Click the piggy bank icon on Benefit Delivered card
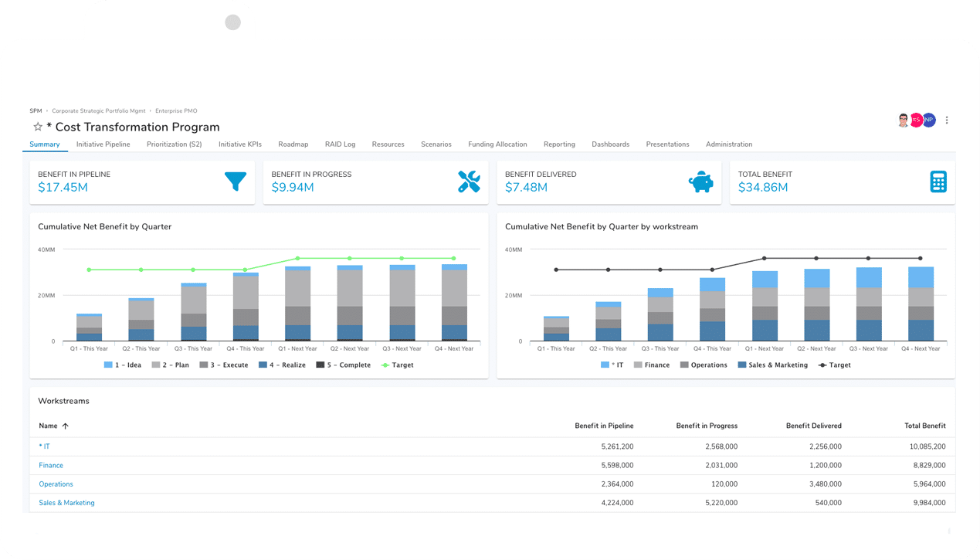Image resolution: width=980 pixels, height=560 pixels. click(702, 182)
